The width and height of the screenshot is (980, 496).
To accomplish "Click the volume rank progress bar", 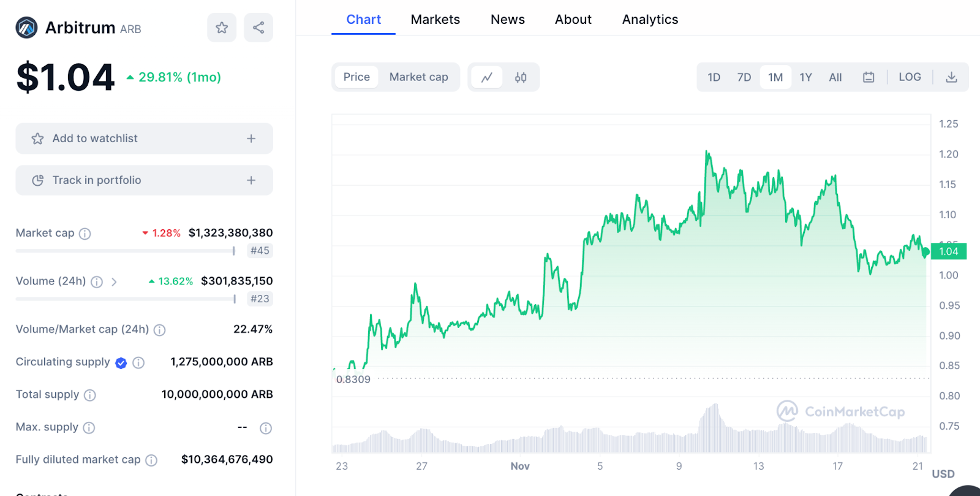I will click(x=126, y=299).
